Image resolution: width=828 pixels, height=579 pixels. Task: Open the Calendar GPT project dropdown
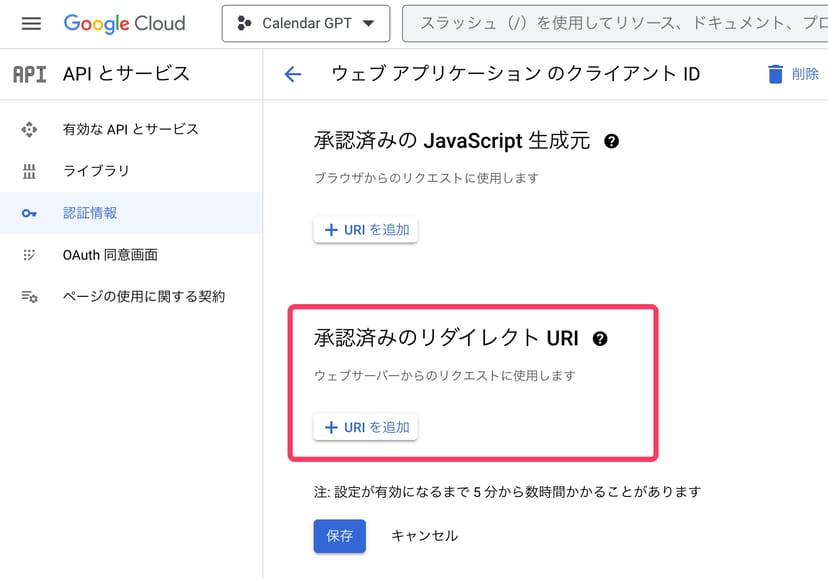(x=305, y=23)
